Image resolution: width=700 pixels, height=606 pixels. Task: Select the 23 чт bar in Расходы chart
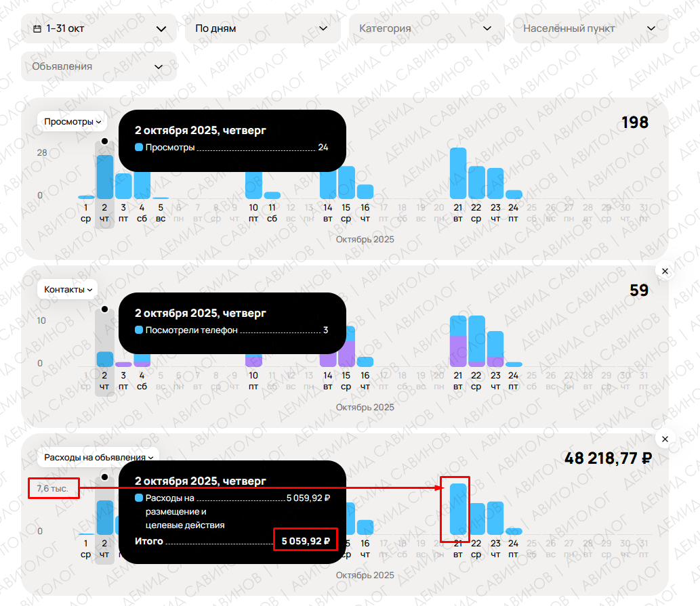pos(495,518)
